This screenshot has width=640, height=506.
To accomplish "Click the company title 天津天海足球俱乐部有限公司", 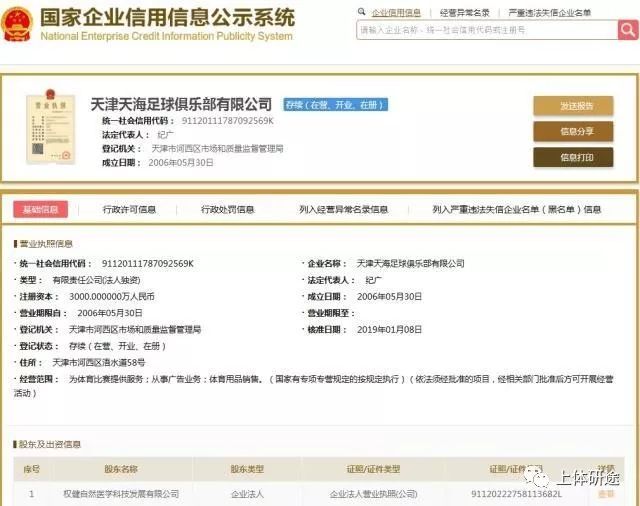I will pyautogui.click(x=181, y=104).
